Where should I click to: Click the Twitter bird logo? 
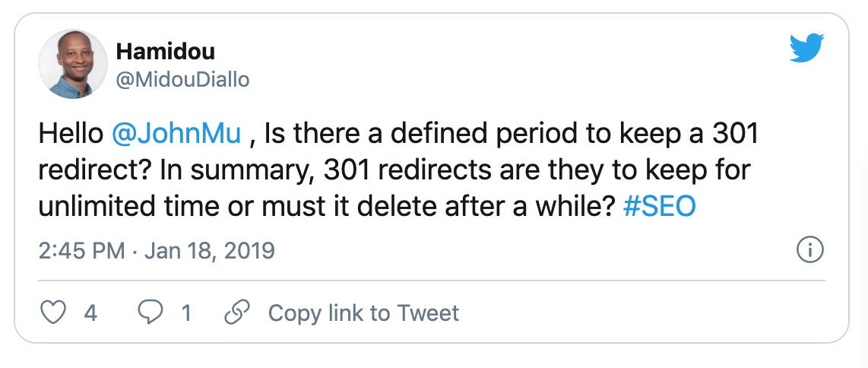pos(807,49)
